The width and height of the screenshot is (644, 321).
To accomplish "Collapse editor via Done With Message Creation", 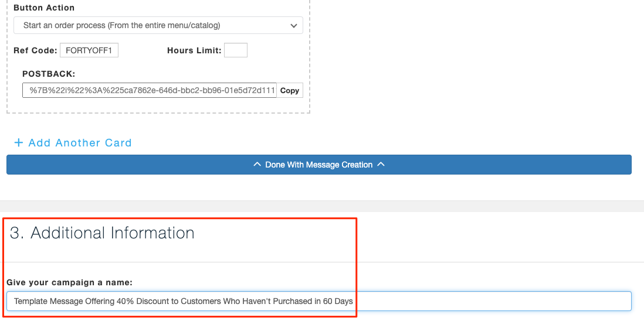I will click(x=318, y=165).
